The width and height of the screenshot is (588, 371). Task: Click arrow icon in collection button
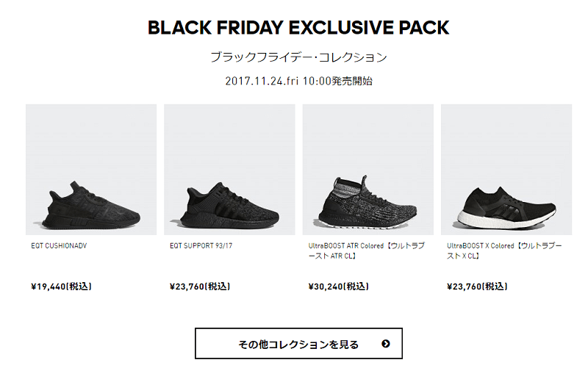point(385,344)
